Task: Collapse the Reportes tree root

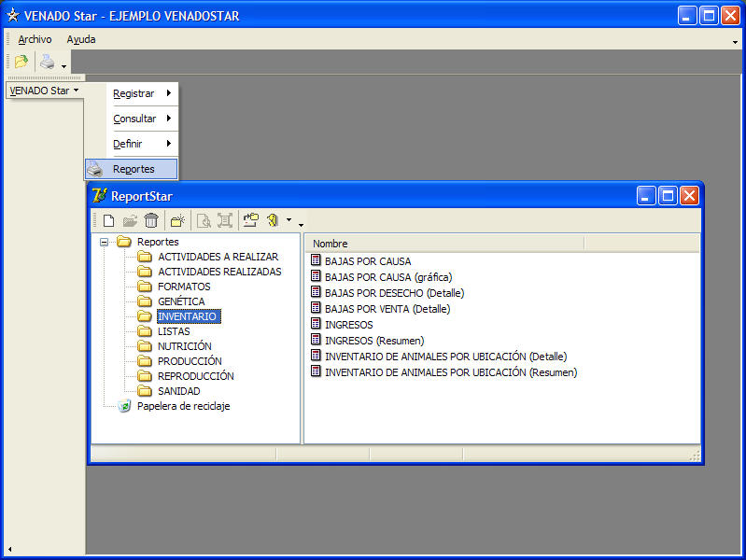Action: [105, 242]
